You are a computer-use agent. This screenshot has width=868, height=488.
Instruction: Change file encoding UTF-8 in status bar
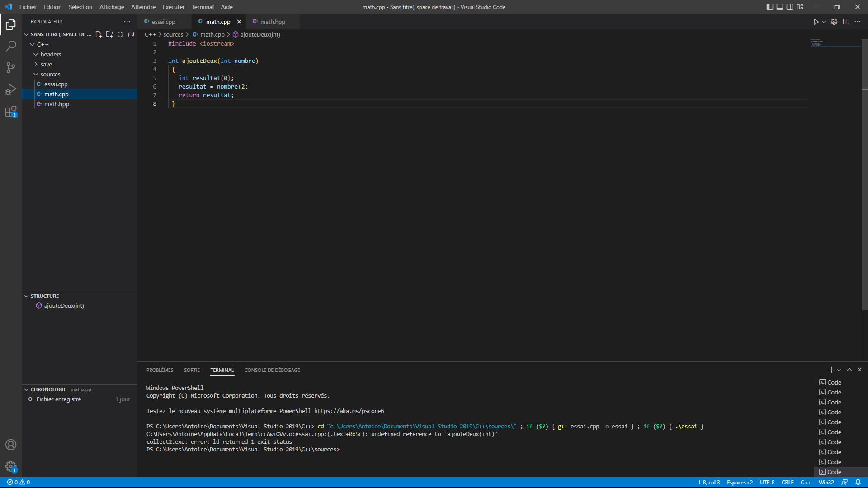767,482
